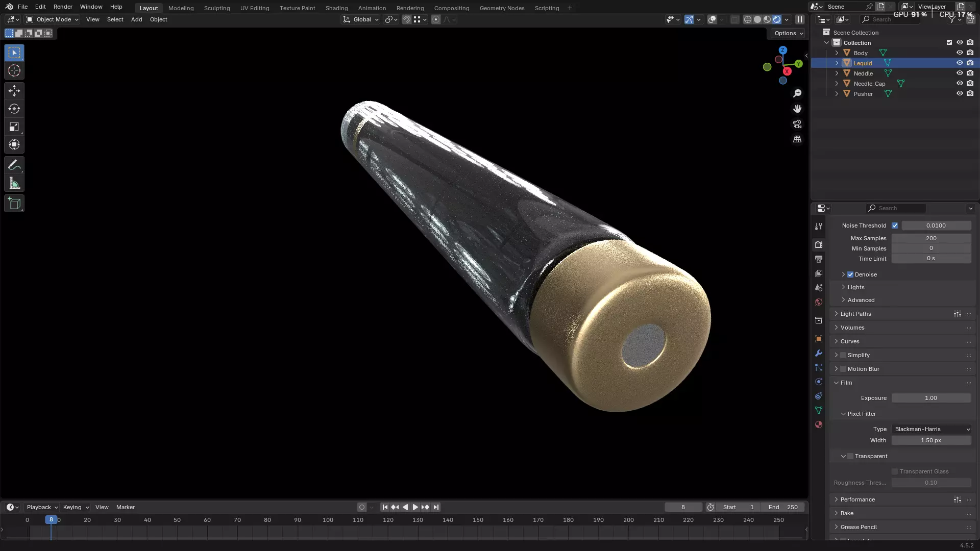Enable the Motion Blur checkbox
The image size is (980, 551).
843,369
